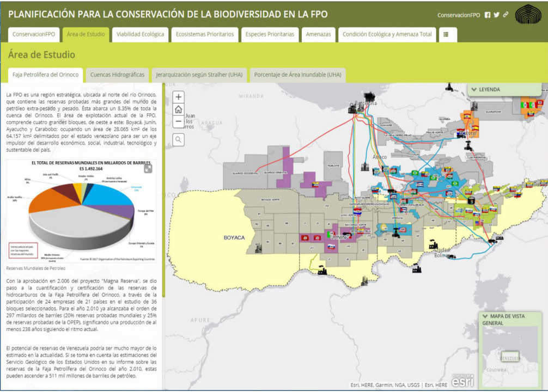Open the Ecosistemas Prioritarios tab
This screenshot has height=392, width=548.
(204, 34)
